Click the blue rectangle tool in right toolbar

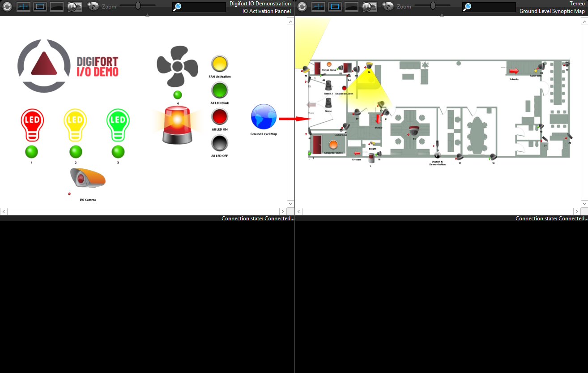pos(335,7)
